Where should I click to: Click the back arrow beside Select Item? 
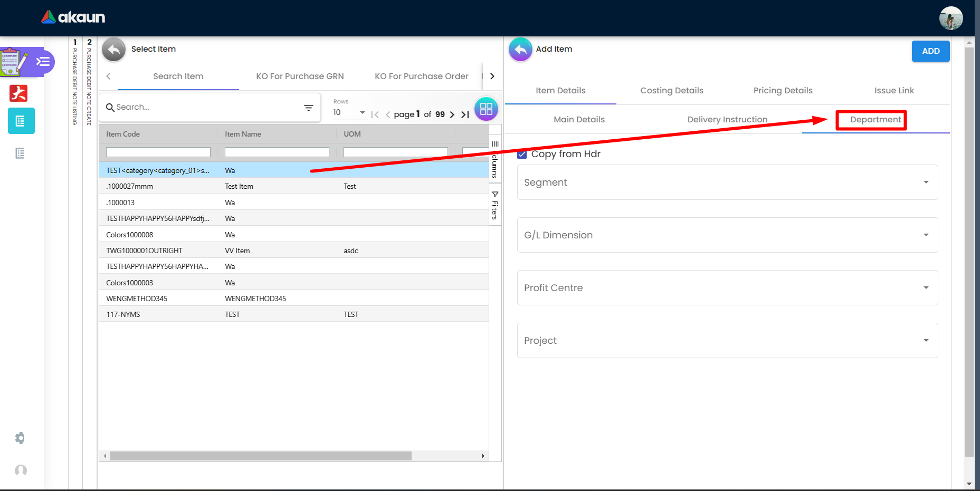(x=113, y=50)
